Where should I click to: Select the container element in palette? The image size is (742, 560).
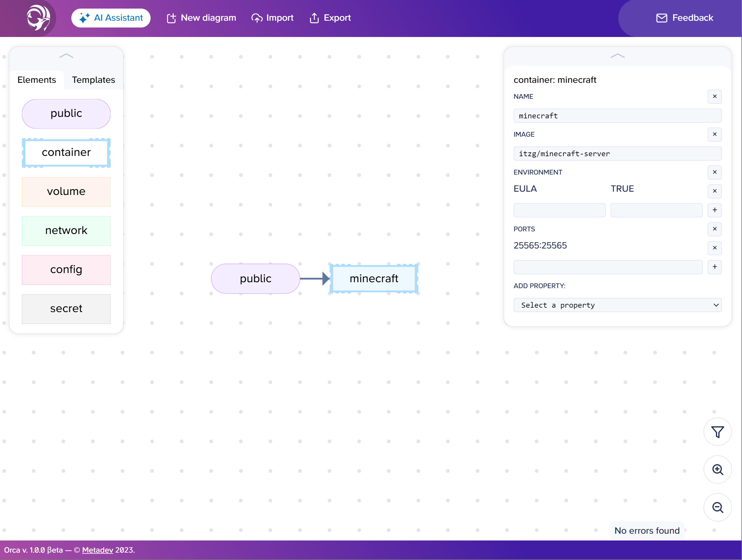click(66, 153)
